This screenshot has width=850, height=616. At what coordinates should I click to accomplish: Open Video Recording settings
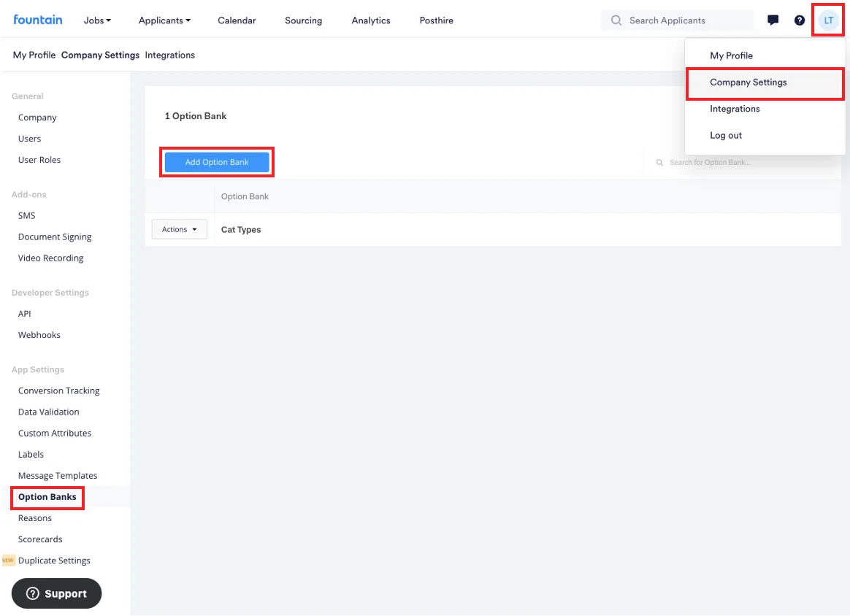coord(50,258)
